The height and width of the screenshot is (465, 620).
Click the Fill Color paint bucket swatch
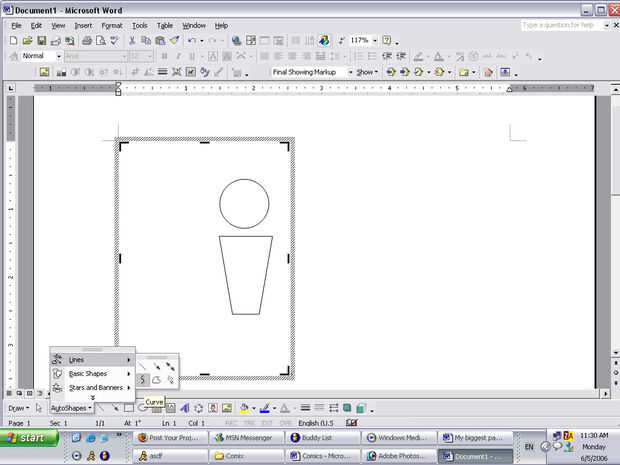pyautogui.click(x=243, y=408)
